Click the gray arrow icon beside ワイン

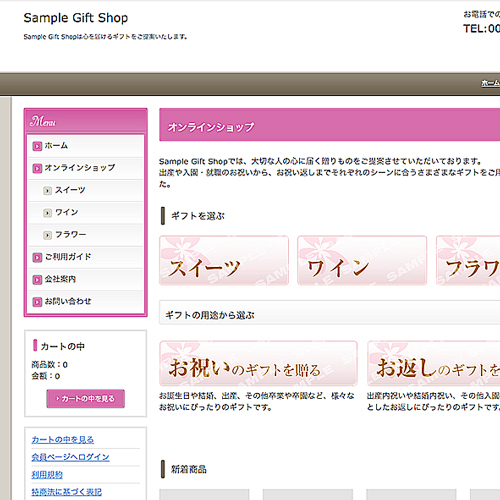(x=48, y=213)
